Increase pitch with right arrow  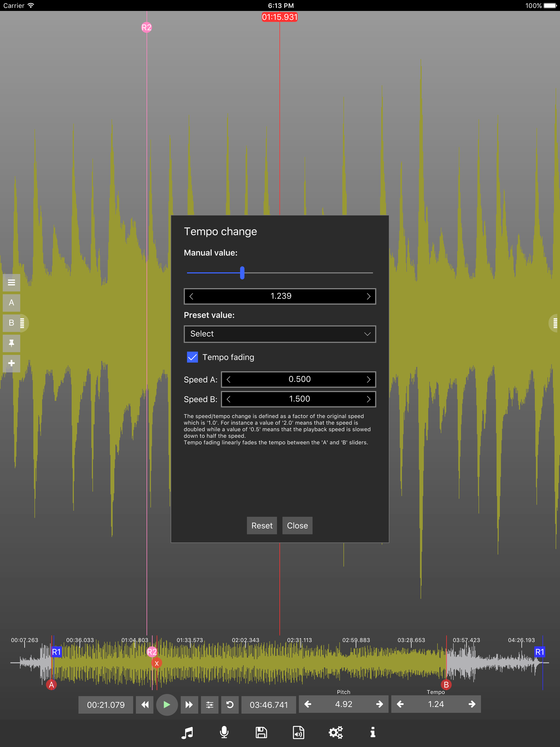(x=379, y=704)
